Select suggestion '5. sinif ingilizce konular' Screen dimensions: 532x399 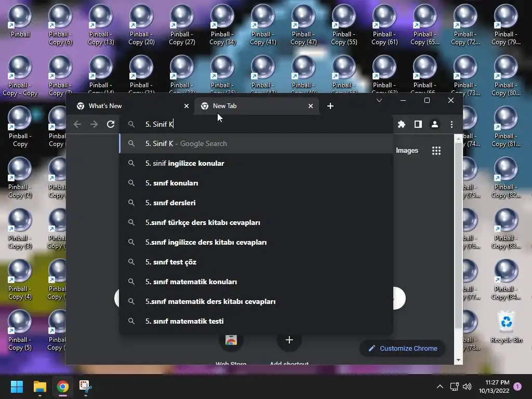[x=256, y=164]
